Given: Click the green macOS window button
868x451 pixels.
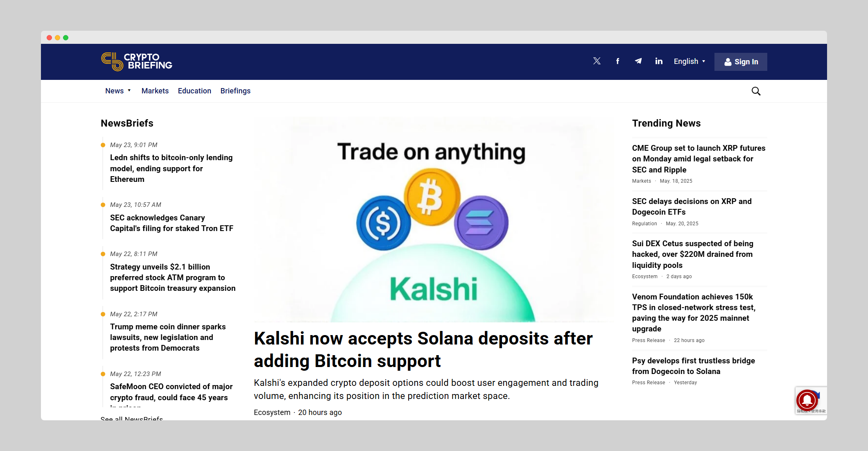Looking at the screenshot, I should point(66,38).
